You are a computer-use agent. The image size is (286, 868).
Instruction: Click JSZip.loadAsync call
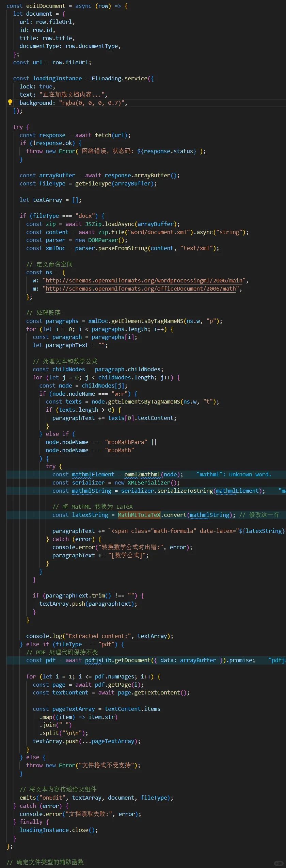pyautogui.click(x=131, y=224)
